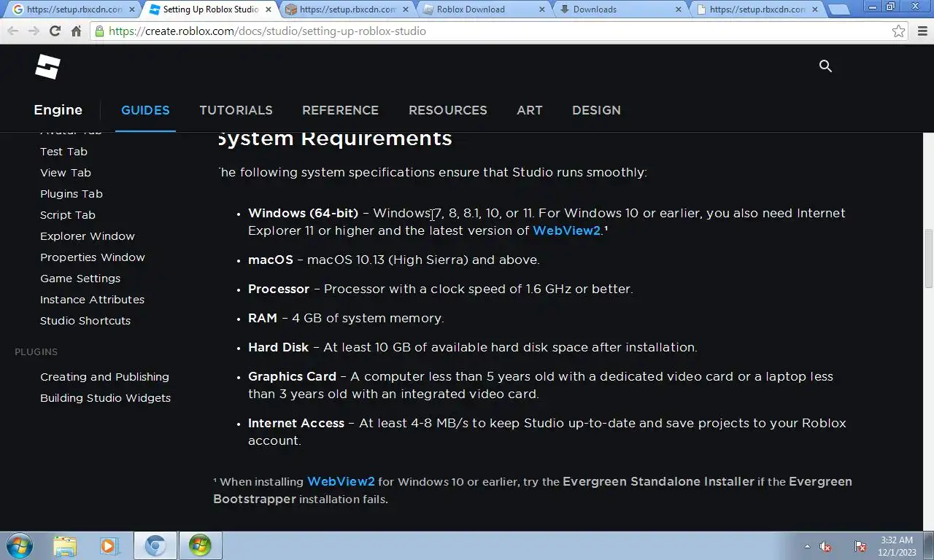Viewport: 934px width, 560px height.
Task: Open Plugins Tab in sidebar
Action: tap(72, 194)
